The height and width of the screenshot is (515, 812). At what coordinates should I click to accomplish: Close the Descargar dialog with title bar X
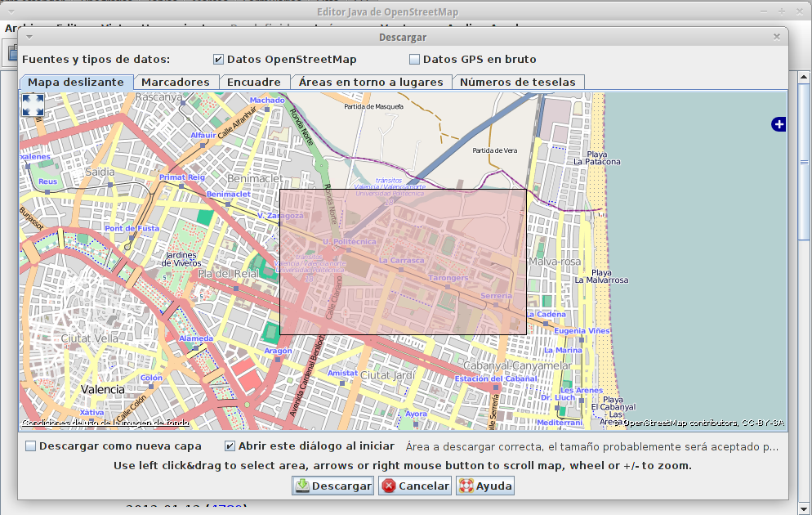(x=778, y=37)
